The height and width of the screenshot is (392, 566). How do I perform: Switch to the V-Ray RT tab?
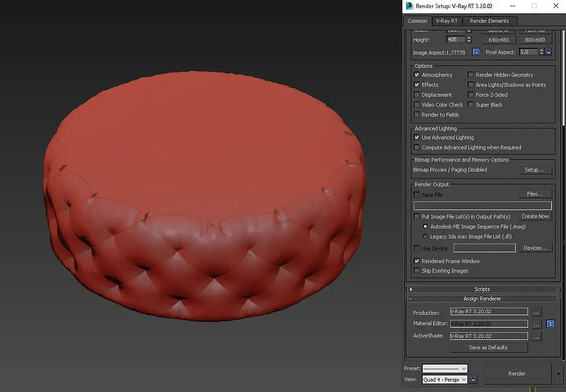point(447,21)
